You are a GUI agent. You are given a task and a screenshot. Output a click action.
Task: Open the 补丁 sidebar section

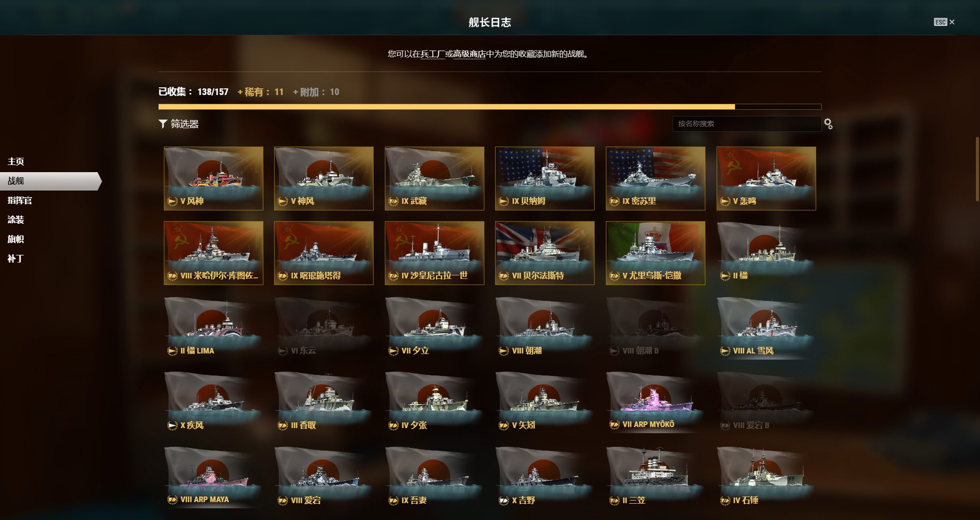16,258
